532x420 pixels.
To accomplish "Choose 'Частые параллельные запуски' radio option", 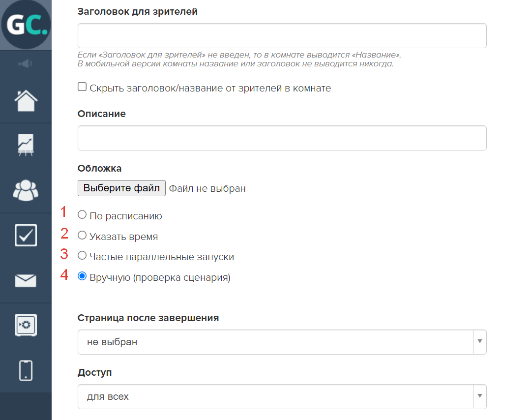I will click(82, 255).
